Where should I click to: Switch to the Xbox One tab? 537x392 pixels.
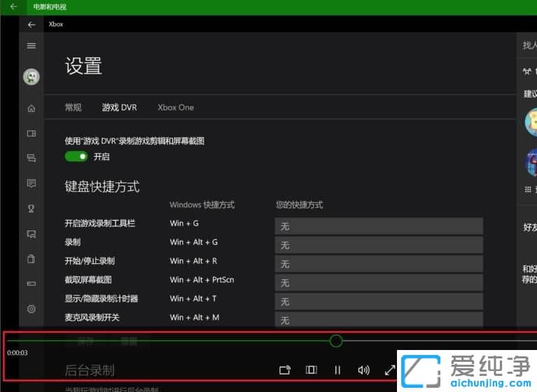pos(176,108)
